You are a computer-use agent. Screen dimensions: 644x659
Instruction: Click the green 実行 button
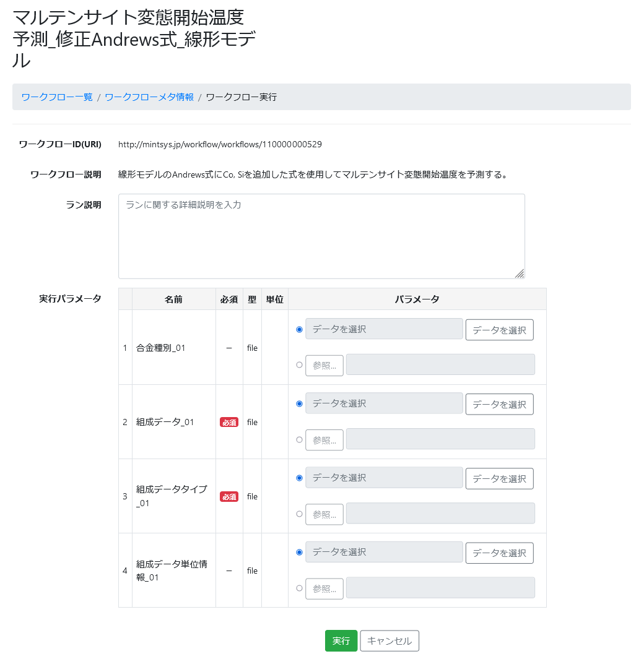tap(341, 641)
